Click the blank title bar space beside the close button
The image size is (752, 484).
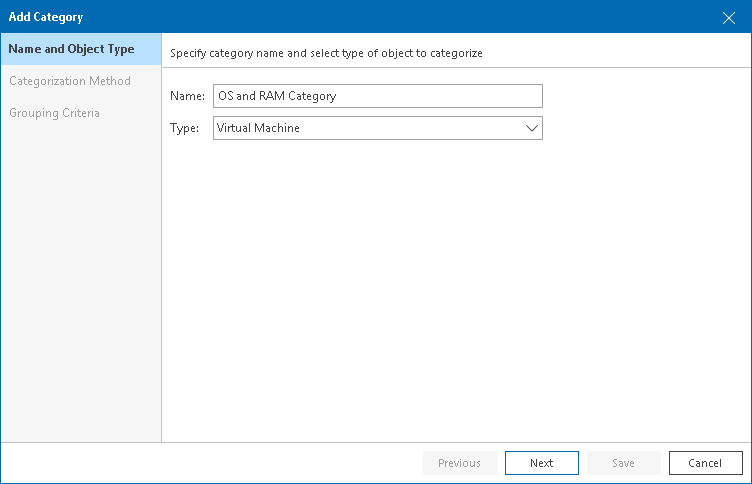pos(600,17)
